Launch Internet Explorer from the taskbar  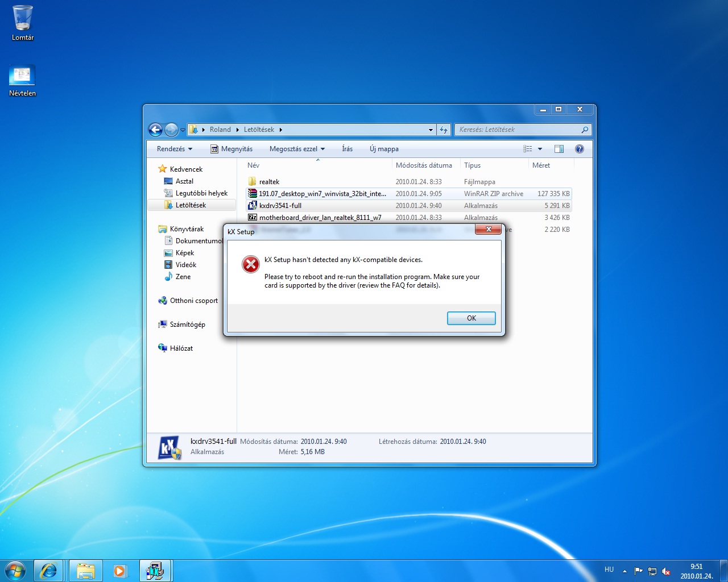click(48, 571)
